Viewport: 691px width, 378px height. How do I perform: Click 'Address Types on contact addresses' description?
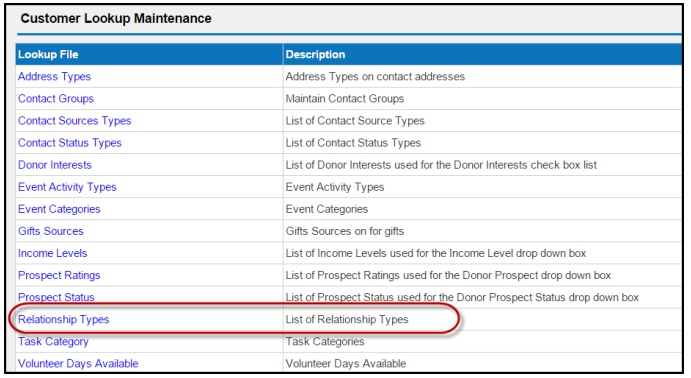(375, 77)
